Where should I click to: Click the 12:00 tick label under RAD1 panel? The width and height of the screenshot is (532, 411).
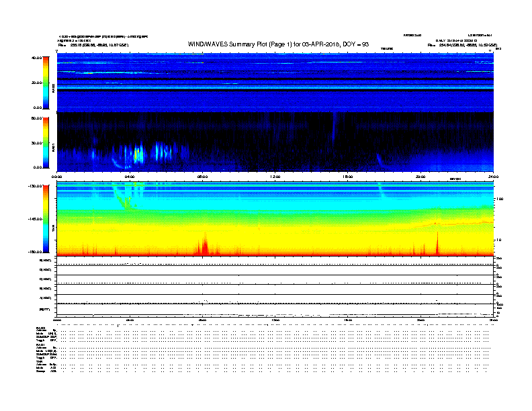(275, 177)
